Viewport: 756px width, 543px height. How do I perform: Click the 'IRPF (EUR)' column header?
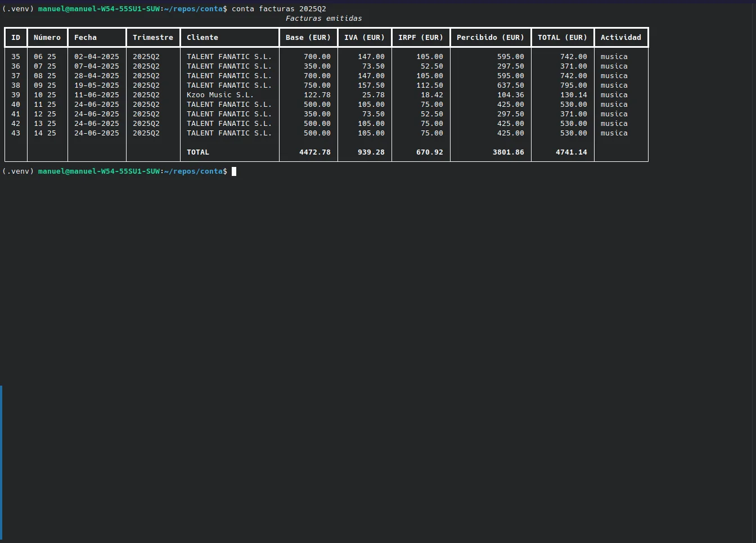tap(420, 38)
